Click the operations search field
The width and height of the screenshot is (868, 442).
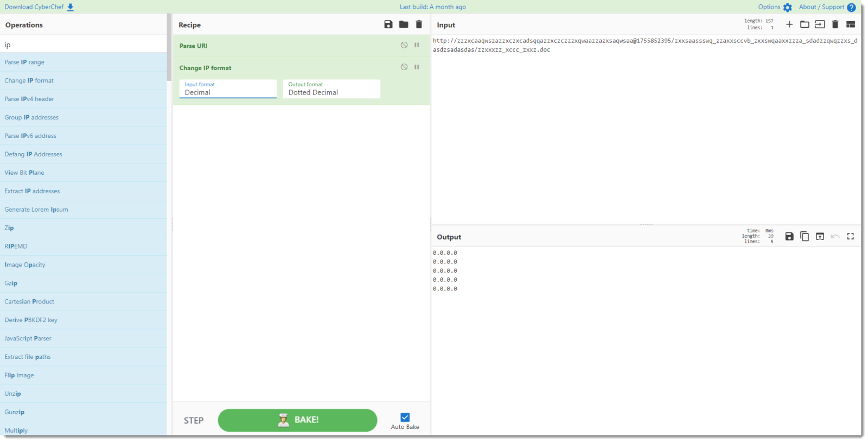(84, 45)
